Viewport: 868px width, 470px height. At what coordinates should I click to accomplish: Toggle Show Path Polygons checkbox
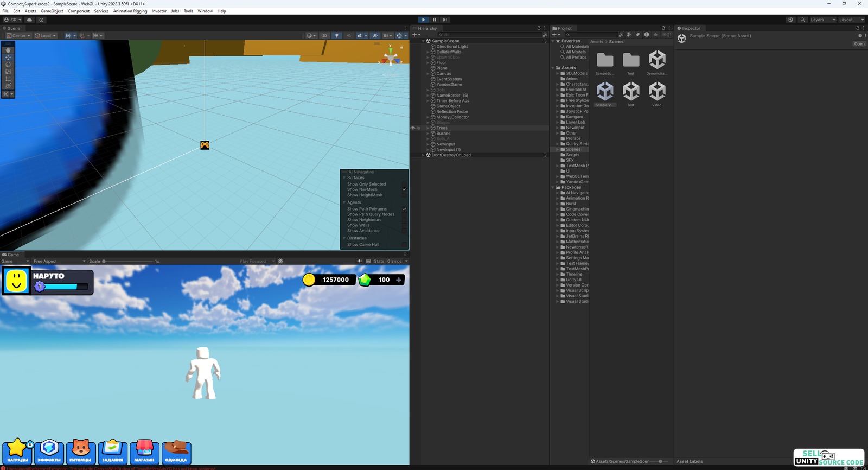404,209
